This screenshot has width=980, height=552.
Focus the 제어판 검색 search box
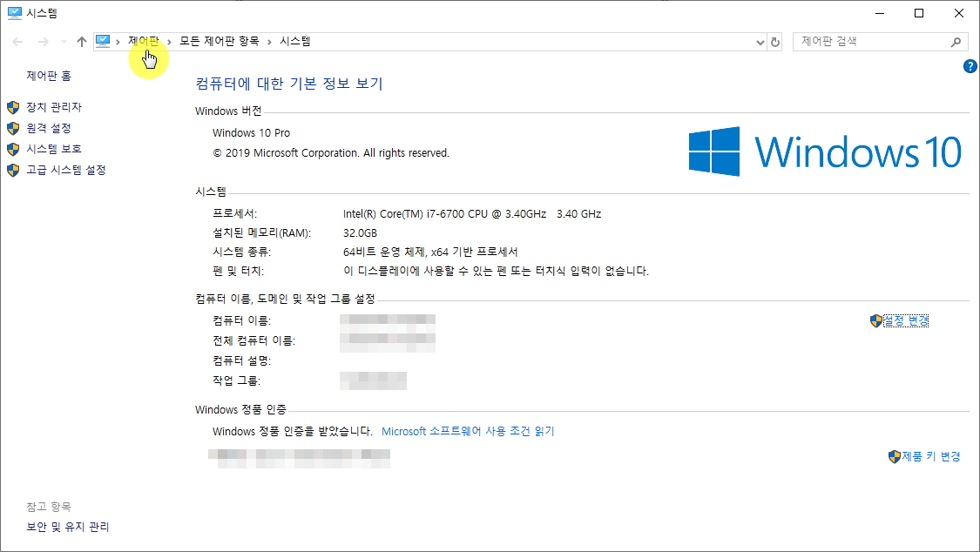click(x=879, y=42)
